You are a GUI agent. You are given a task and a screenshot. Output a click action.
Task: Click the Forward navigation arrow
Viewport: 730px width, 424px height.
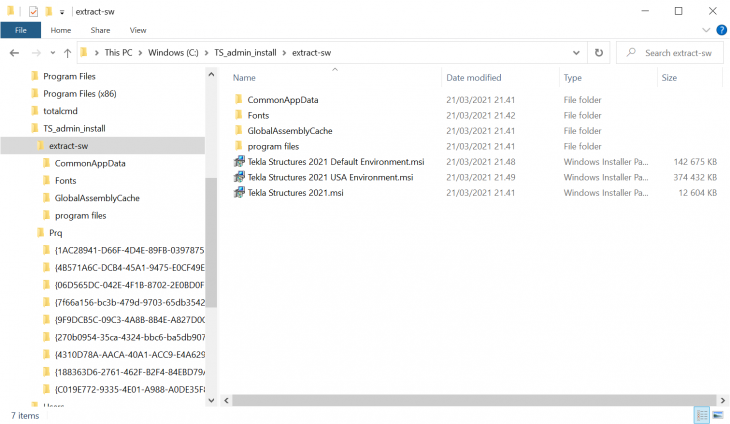36,53
